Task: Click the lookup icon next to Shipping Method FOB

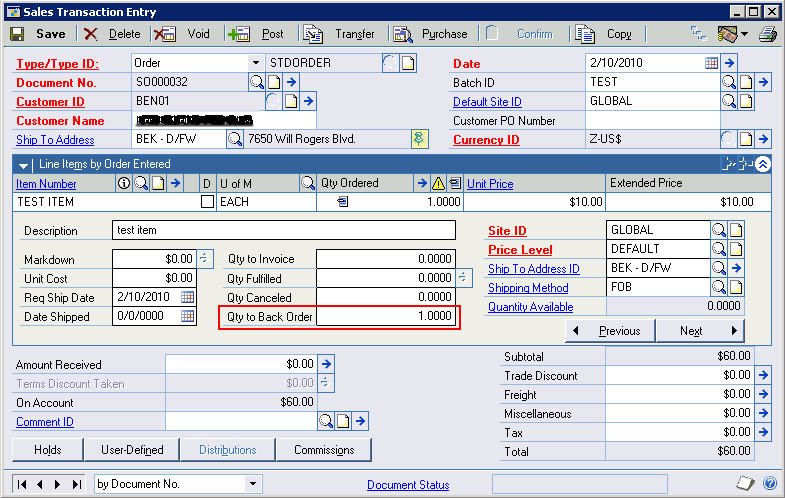Action: tap(718, 287)
